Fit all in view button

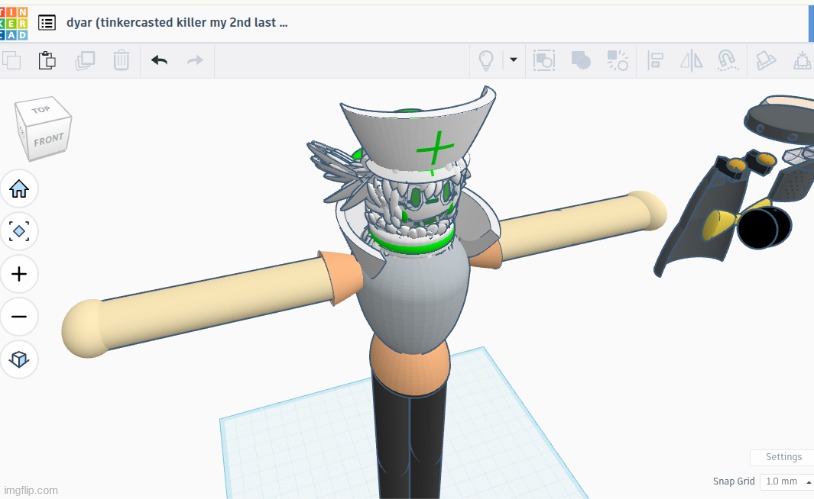pyautogui.click(x=19, y=231)
